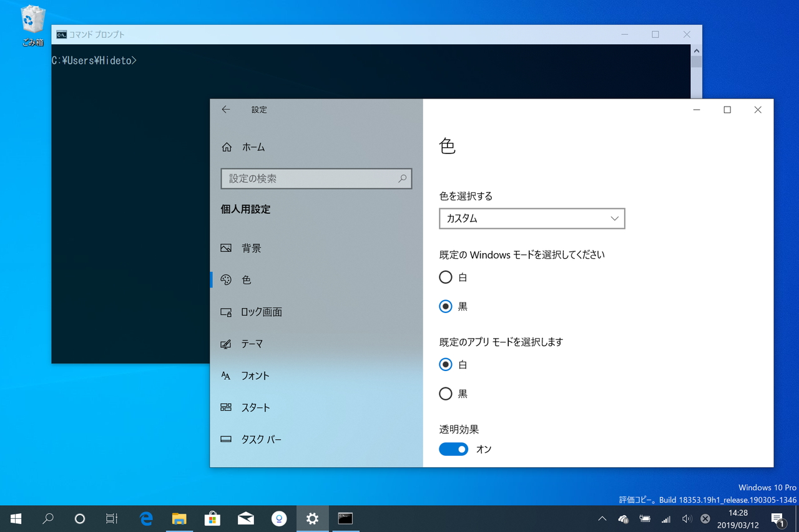
Task: Open the 色を選択する dropdown
Action: pos(532,218)
